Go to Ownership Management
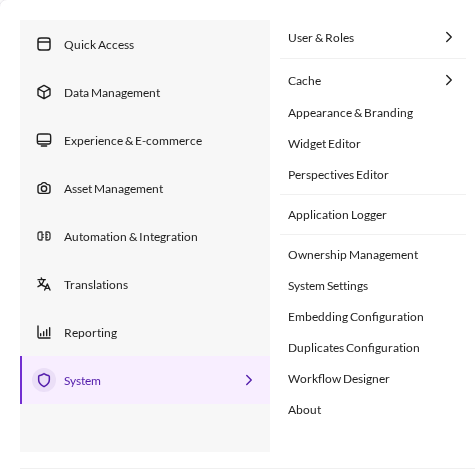Viewport: 475px width, 472px height. [373, 255]
